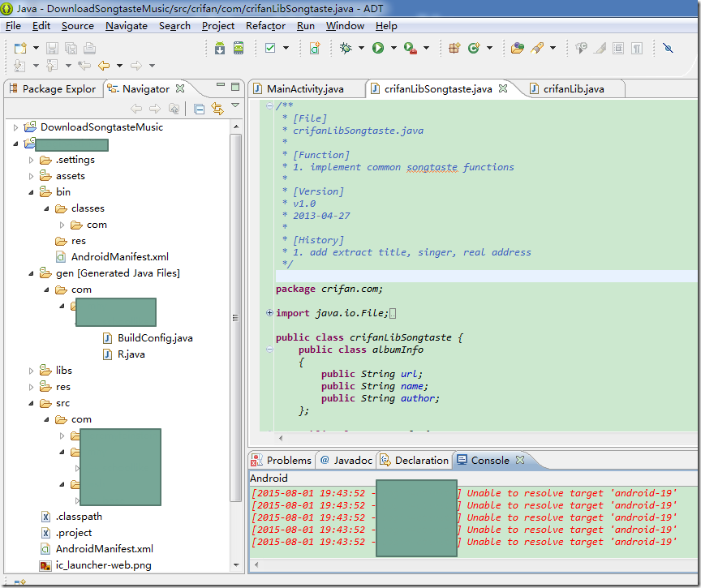Click the green Run button
The width and height of the screenshot is (701, 588).
pos(377,48)
